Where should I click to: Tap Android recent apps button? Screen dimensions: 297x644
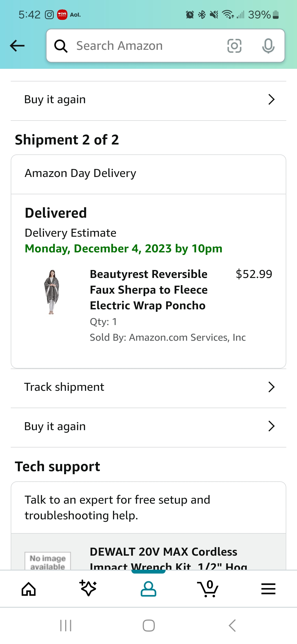pos(66,626)
